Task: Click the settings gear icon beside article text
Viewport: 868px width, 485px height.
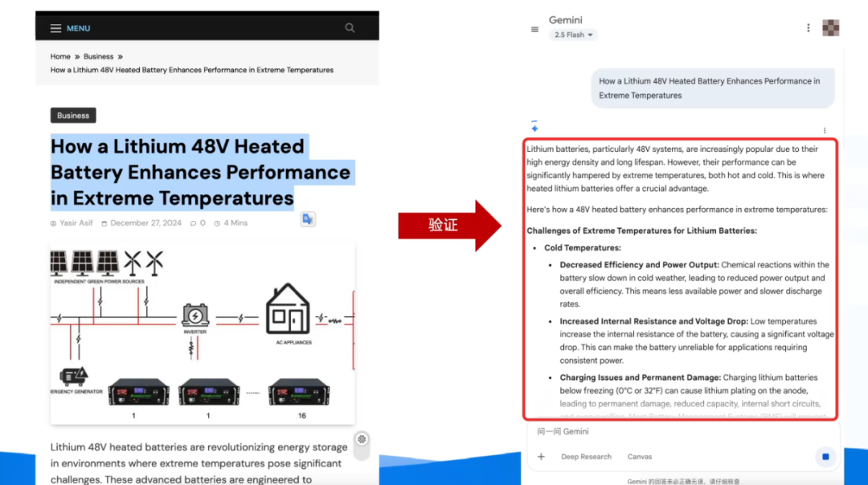Action: click(362, 439)
